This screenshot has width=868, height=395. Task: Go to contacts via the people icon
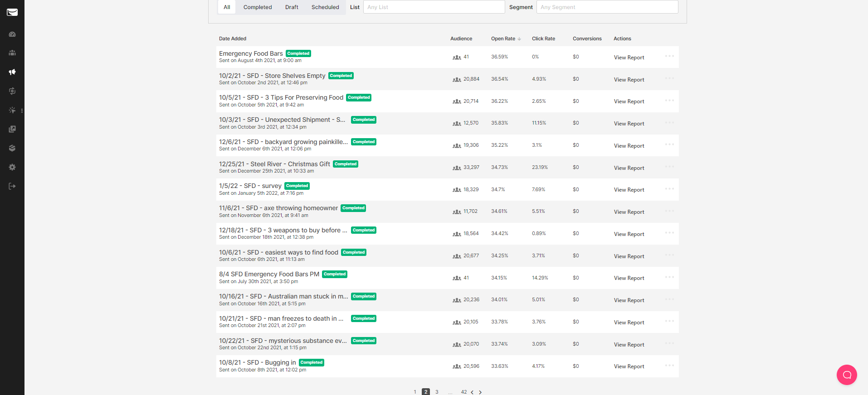point(12,53)
